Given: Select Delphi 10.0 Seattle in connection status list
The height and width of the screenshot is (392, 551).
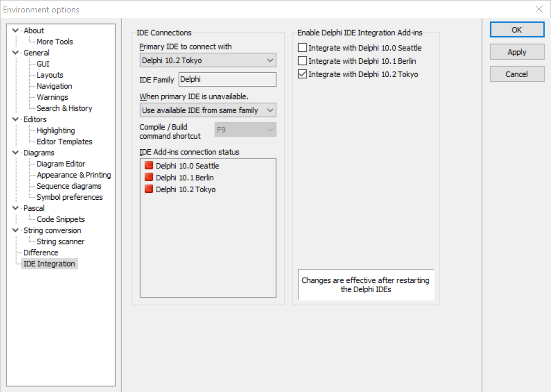Looking at the screenshot, I should pos(187,165).
